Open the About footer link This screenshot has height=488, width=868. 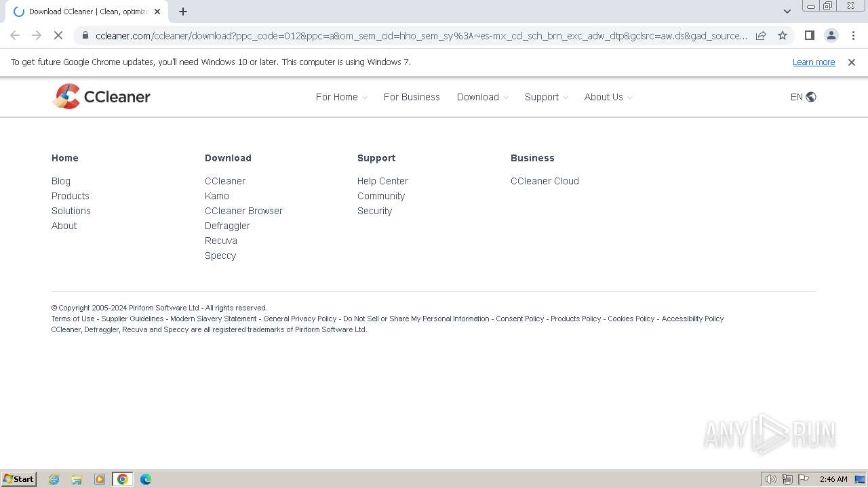pyautogui.click(x=64, y=226)
